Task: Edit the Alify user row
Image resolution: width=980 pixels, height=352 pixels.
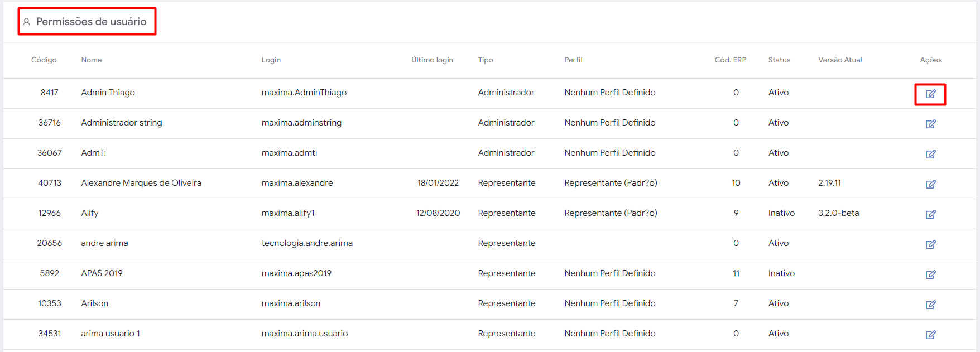Action: coord(930,214)
